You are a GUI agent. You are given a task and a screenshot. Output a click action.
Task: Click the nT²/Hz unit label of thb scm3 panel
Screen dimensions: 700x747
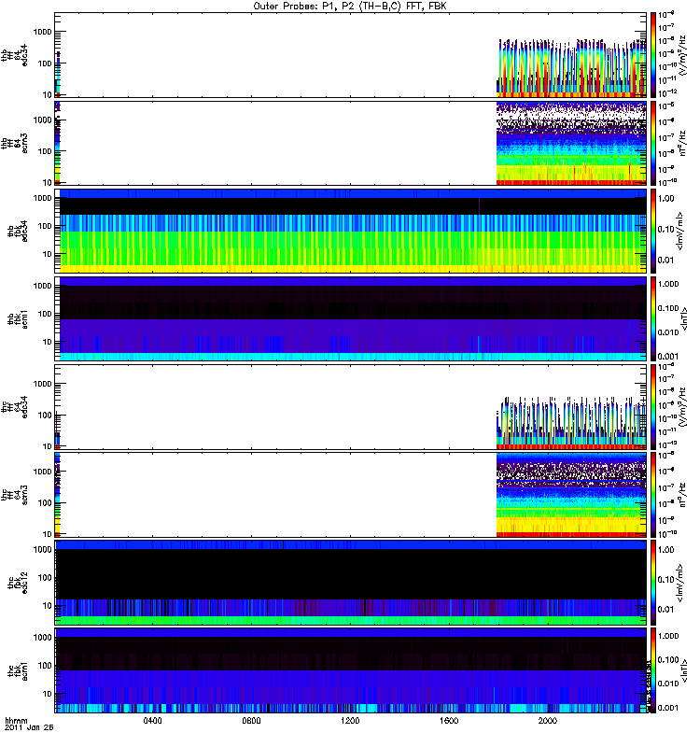click(682, 143)
